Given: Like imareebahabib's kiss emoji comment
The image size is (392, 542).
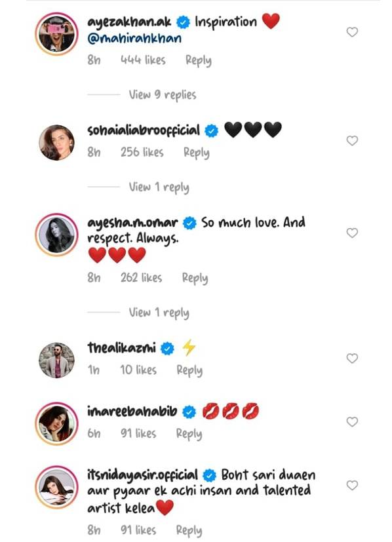Looking at the screenshot, I should 352,421.
